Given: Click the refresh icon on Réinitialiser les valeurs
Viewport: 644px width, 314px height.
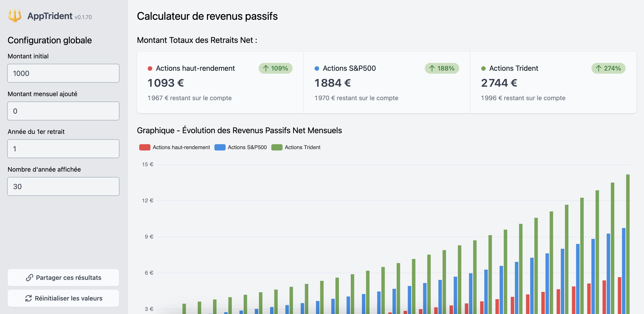Looking at the screenshot, I should [29, 298].
